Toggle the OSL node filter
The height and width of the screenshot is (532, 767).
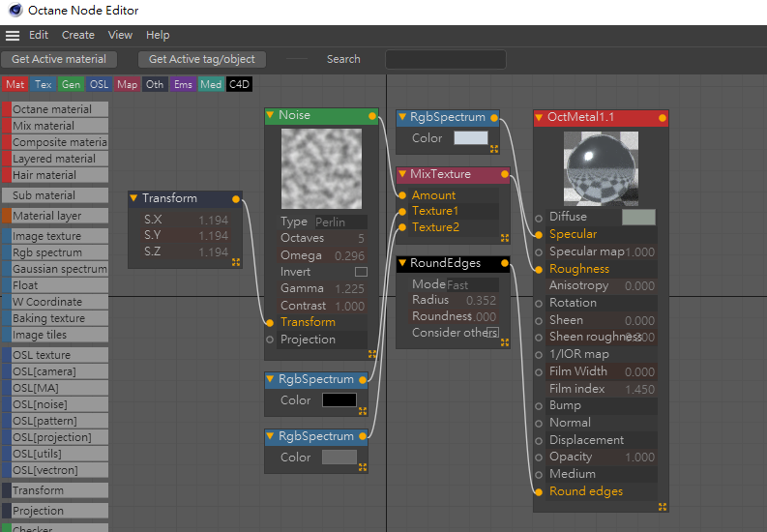(x=99, y=84)
